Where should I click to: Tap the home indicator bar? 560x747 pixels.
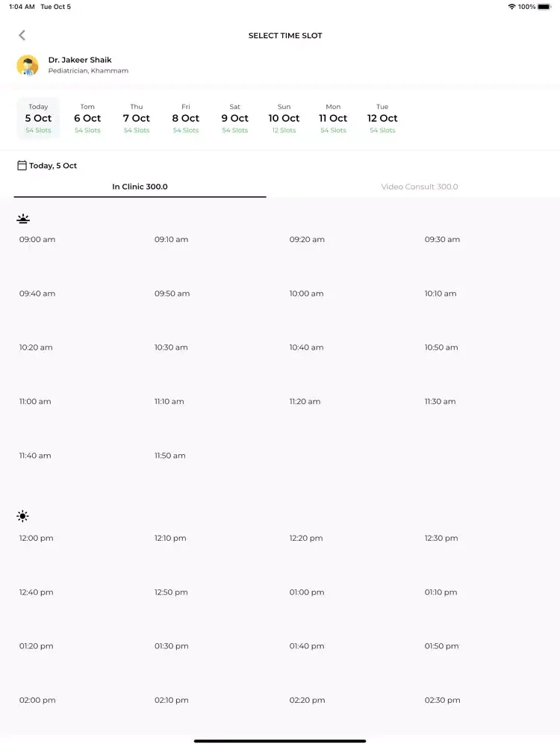(280, 741)
